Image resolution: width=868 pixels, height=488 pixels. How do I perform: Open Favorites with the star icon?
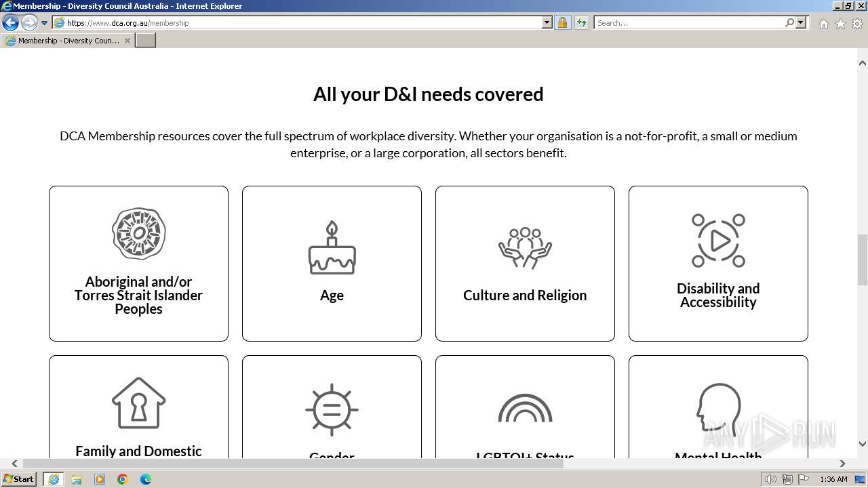840,24
